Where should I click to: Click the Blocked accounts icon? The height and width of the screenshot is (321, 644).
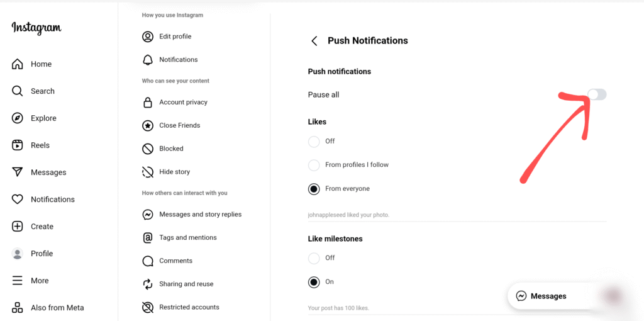[148, 149]
